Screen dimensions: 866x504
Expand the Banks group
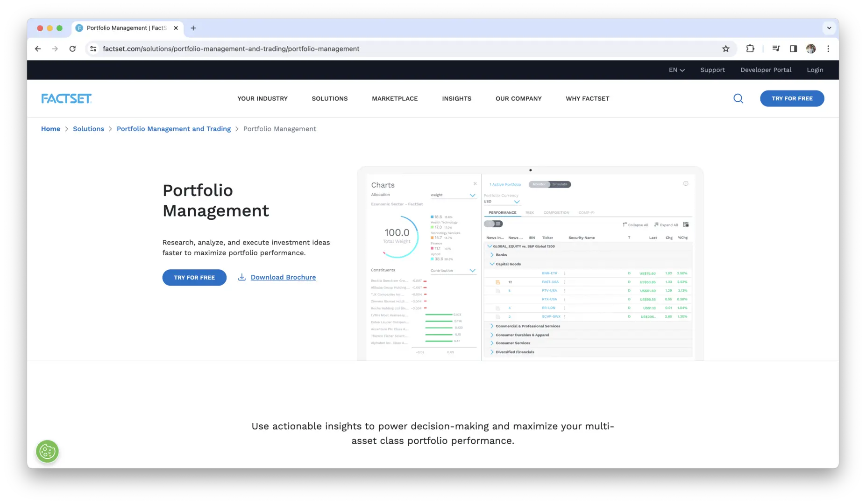coord(492,255)
